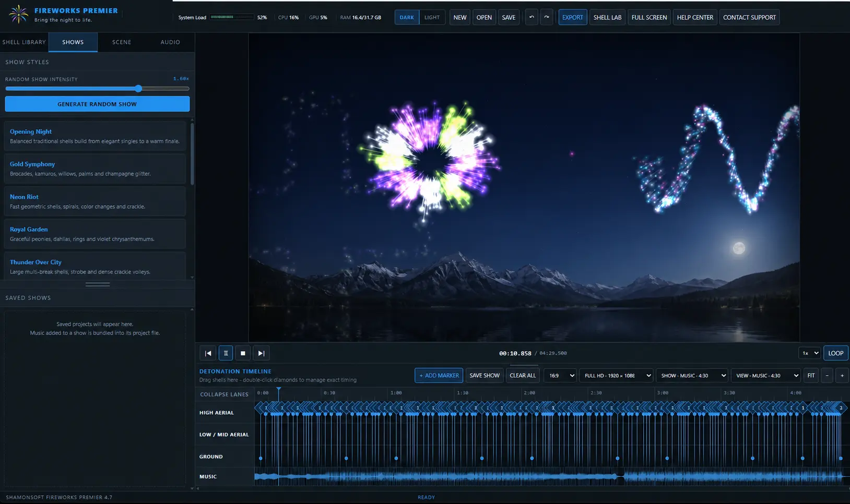Open the Shell Lab

607,17
